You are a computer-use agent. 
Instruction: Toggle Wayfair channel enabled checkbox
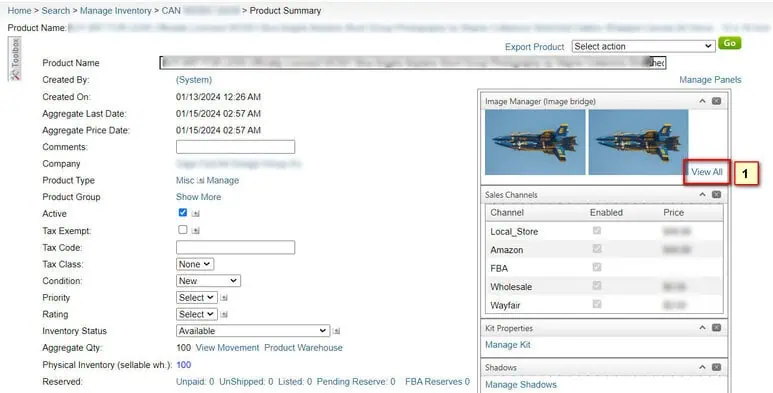597,304
